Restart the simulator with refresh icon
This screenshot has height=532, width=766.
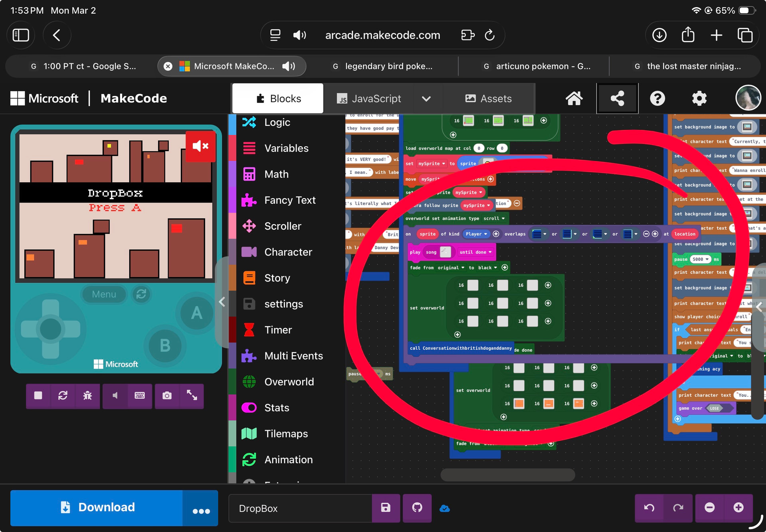click(63, 396)
